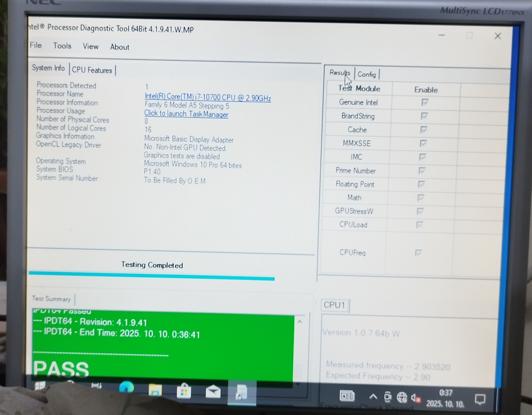Open Microsoft Edge from the taskbar

[127, 388]
